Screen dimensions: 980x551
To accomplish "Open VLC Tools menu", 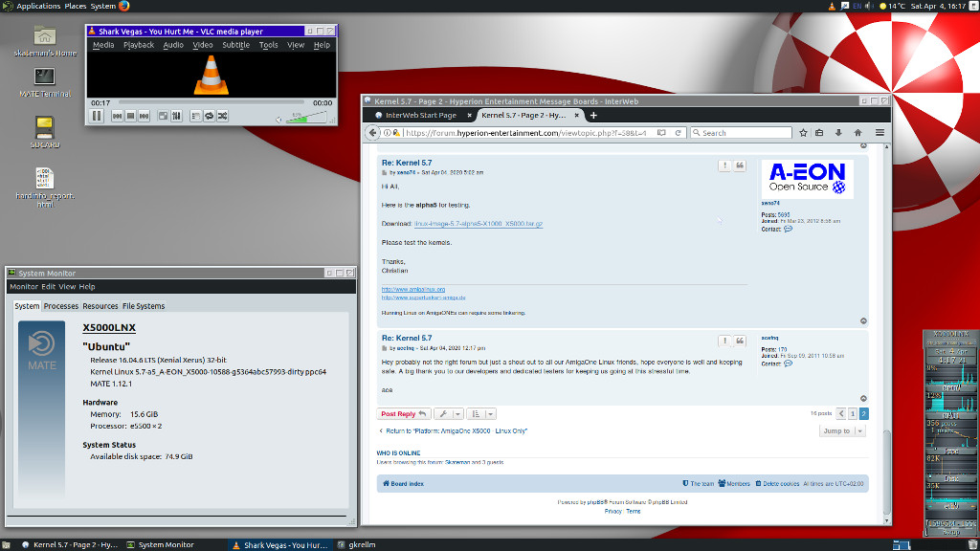I will click(268, 45).
